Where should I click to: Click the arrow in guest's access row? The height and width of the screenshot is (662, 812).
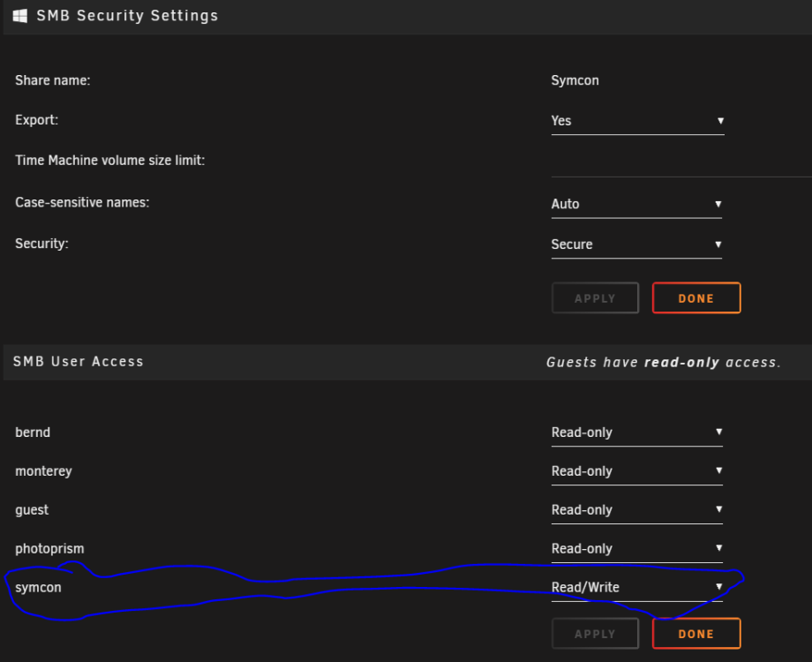718,509
